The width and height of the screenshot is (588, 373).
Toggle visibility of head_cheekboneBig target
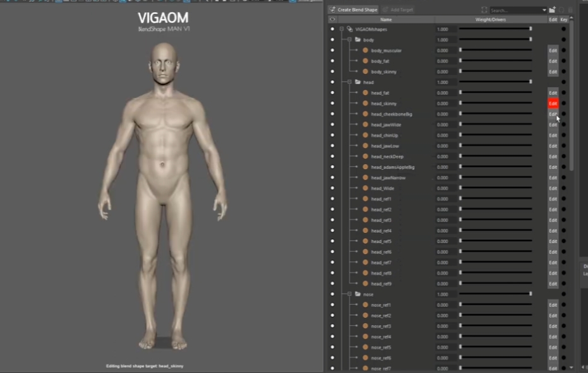click(332, 114)
